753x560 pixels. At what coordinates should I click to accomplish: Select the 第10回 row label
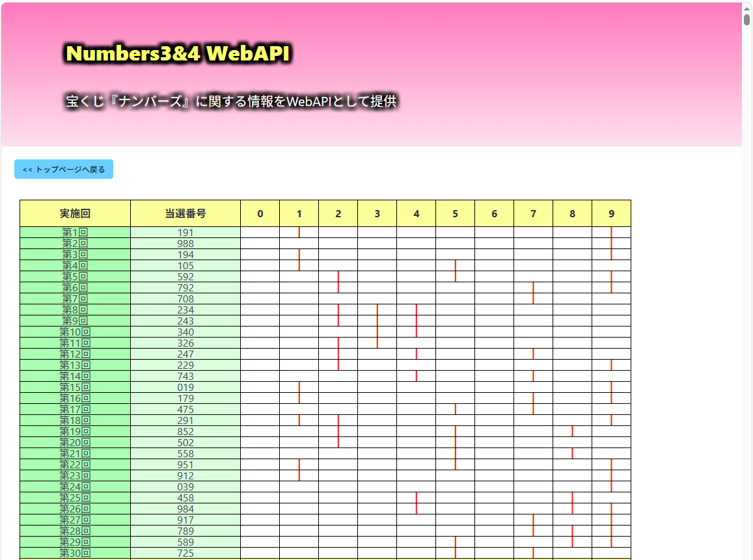point(75,332)
